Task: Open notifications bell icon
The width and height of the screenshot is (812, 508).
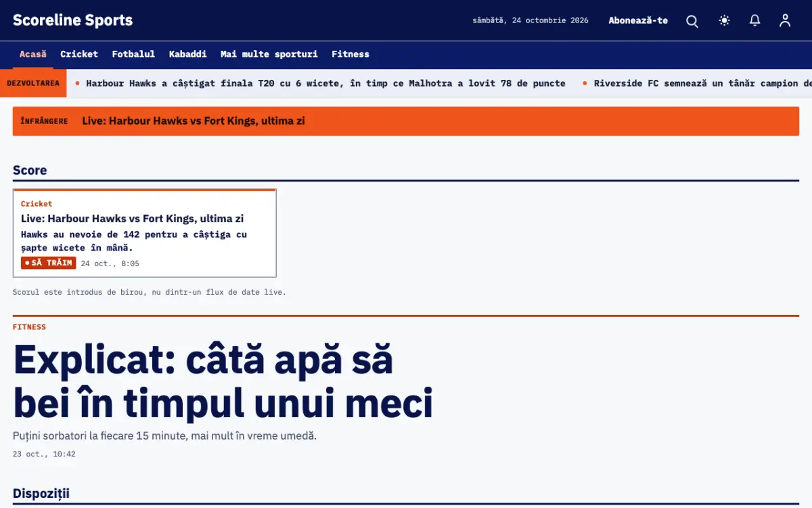Action: [755, 20]
